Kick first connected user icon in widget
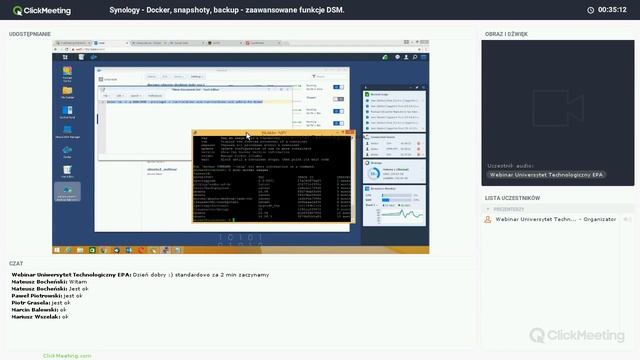 (418, 143)
